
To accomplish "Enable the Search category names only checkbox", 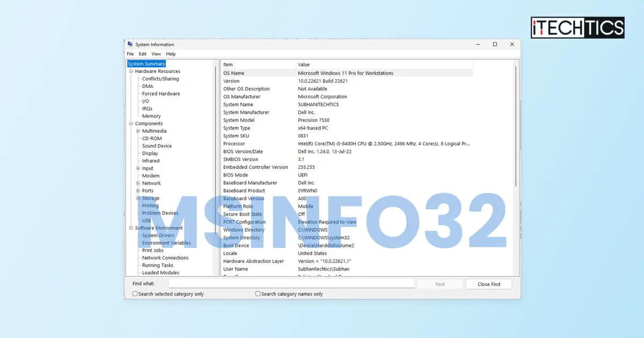I will [x=258, y=293].
